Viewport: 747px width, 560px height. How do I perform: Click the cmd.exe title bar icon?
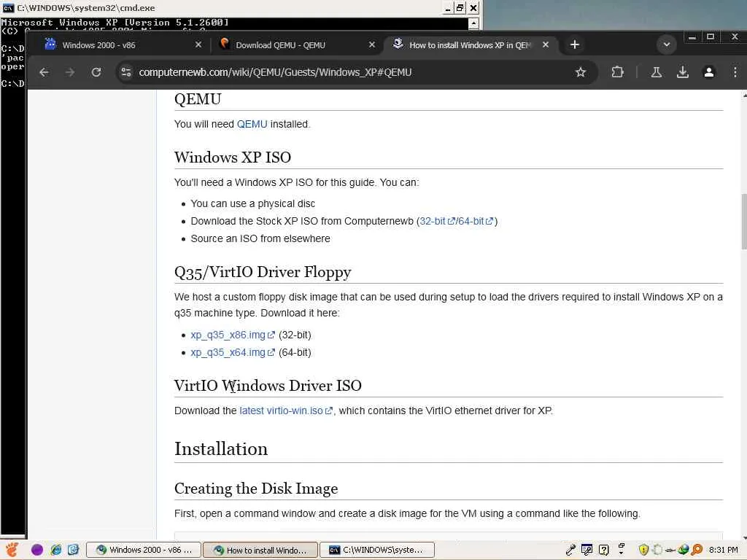[8, 8]
